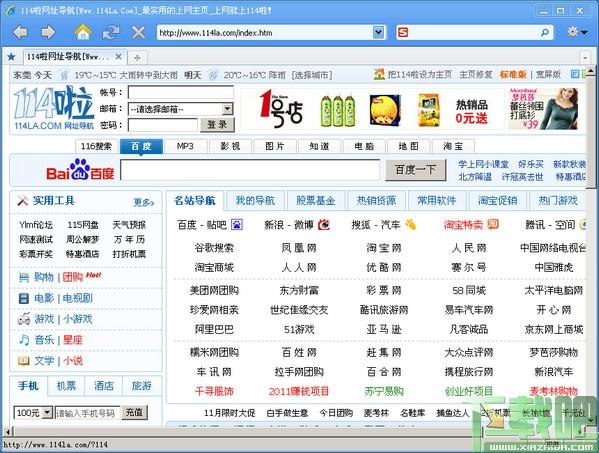This screenshot has height=453, width=599.
Task: Click the Weibo icon beside 新浪 - 微博
Action: pyautogui.click(x=324, y=225)
